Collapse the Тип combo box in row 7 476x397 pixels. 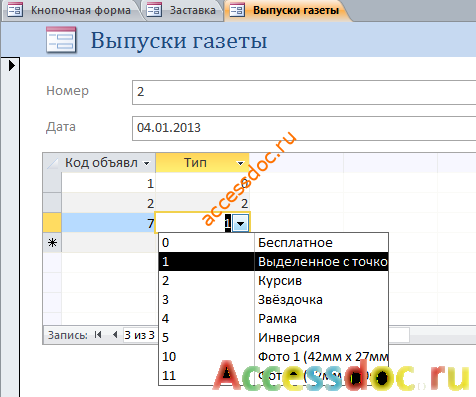point(241,223)
